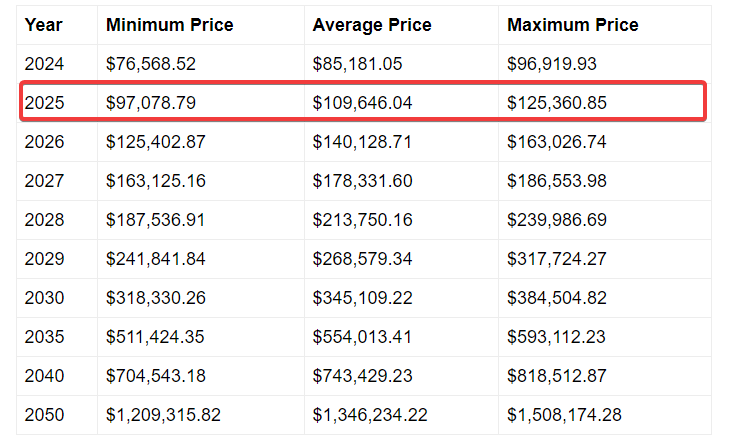The height and width of the screenshot is (445, 734).
Task: Click the Minimum Price column header
Action: pos(169,25)
